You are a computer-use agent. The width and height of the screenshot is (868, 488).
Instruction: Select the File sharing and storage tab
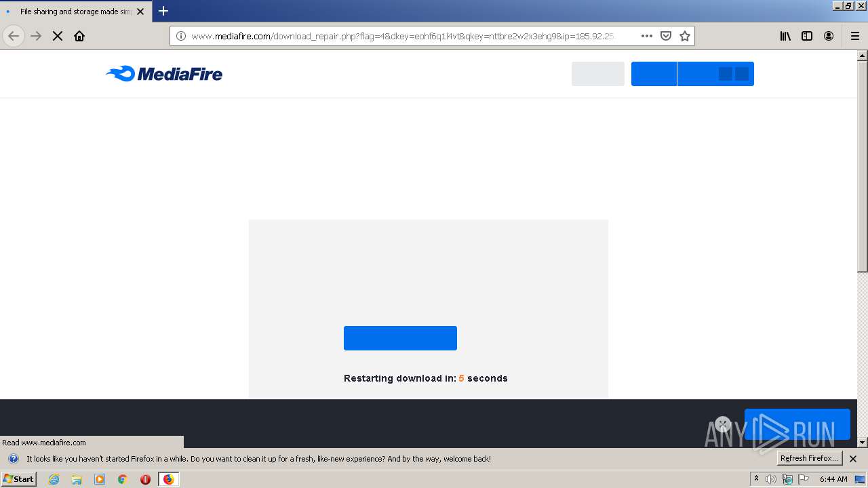pyautogui.click(x=75, y=12)
